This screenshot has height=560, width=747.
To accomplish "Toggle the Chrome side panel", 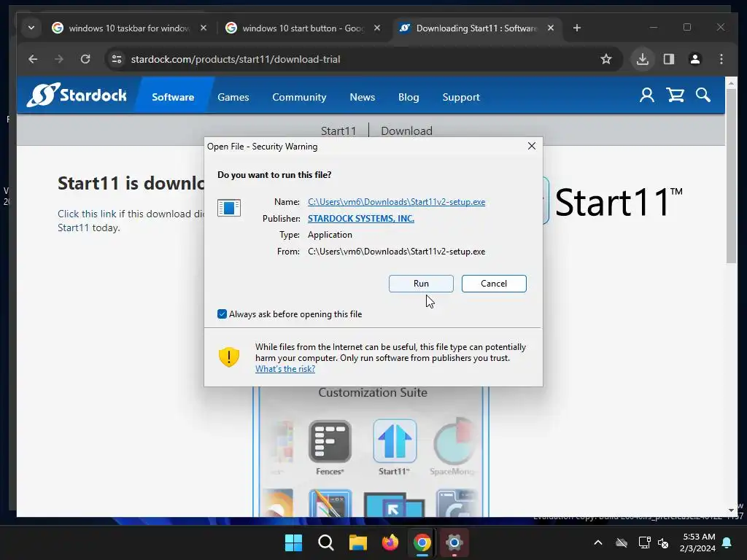I will click(669, 59).
